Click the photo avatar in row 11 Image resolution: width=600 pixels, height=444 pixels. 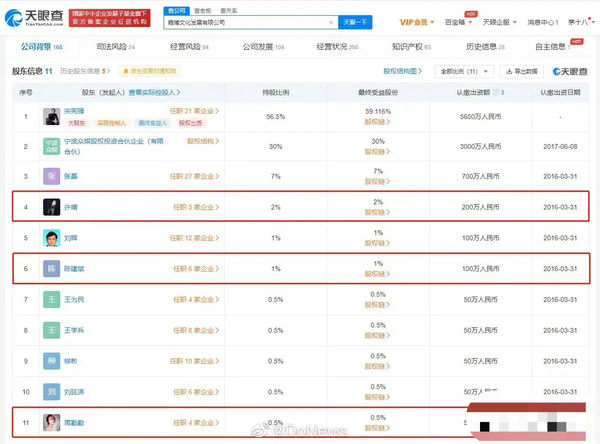(x=51, y=423)
